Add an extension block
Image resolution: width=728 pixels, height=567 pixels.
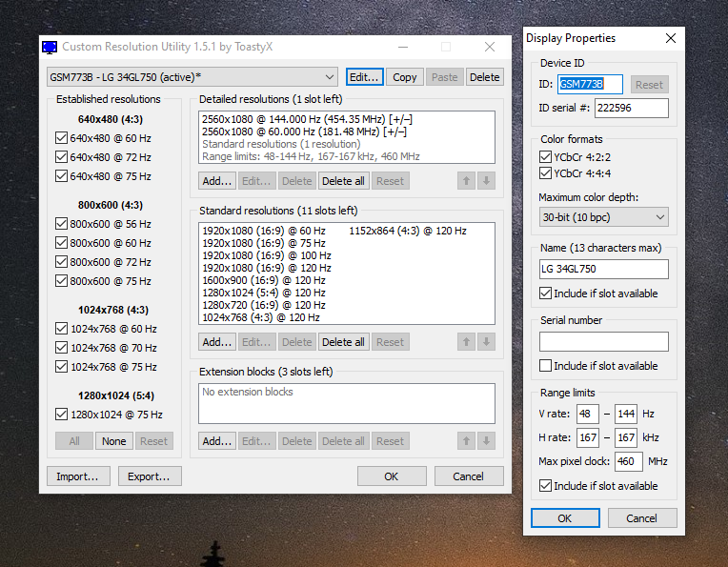[217, 441]
